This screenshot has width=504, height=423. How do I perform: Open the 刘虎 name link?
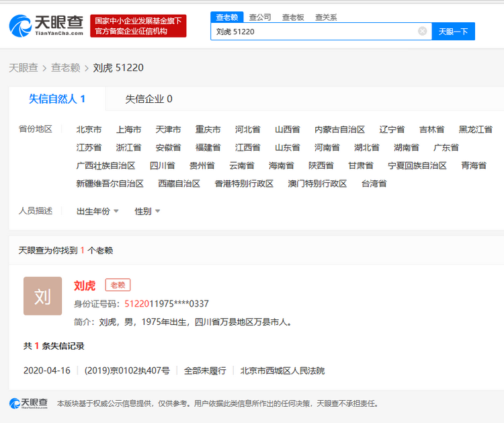pyautogui.click(x=85, y=286)
